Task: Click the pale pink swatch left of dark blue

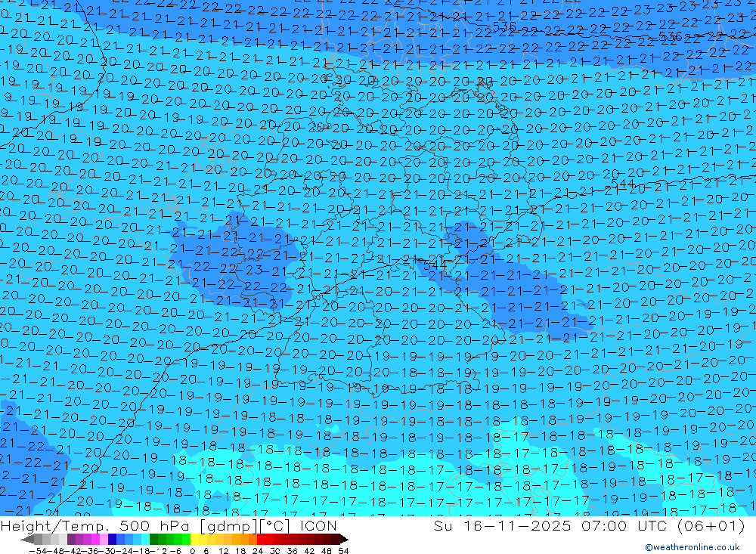Action: [x=104, y=539]
